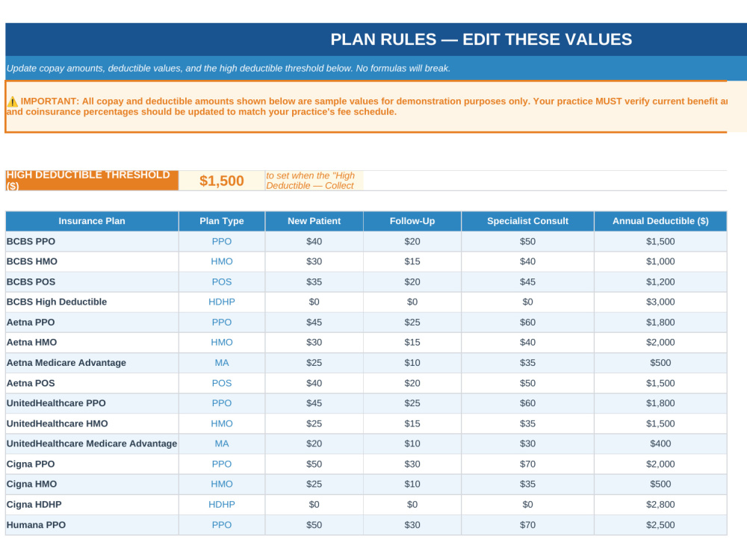Click the PLAN RULES title banner
Image resolution: width=747 pixels, height=560 pixels.
376,39
